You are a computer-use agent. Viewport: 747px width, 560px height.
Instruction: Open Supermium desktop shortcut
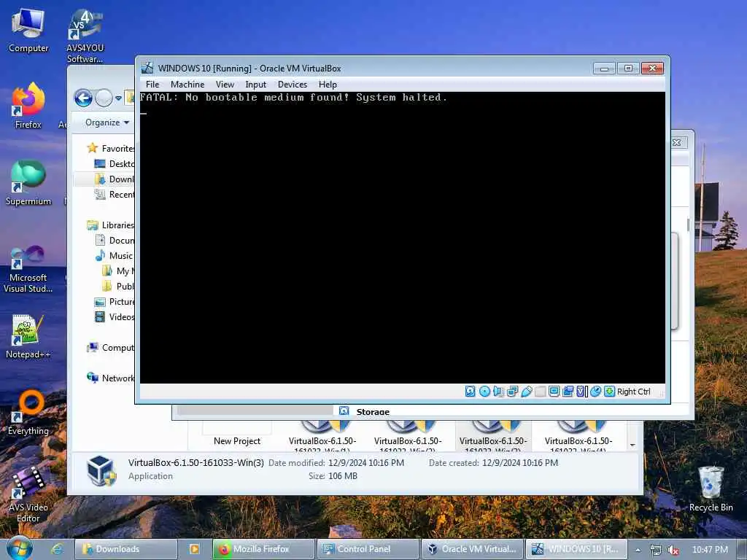[x=28, y=182]
